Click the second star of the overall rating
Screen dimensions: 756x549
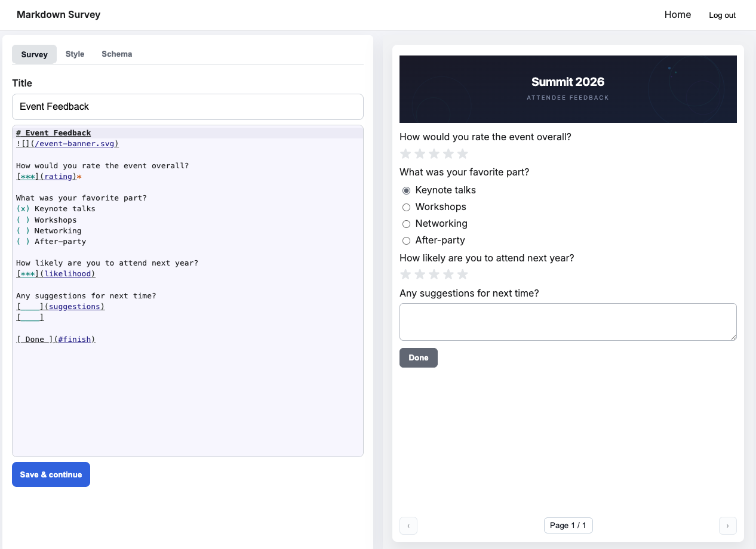pos(420,153)
